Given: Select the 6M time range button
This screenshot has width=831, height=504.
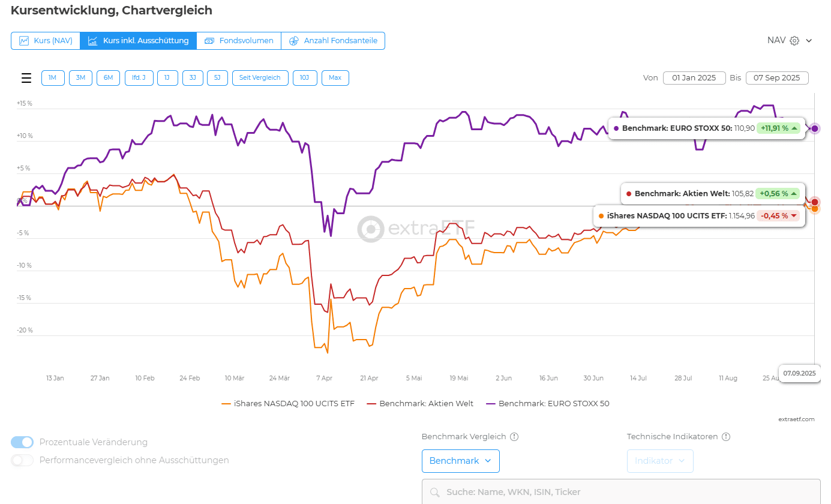Looking at the screenshot, I should point(109,78).
